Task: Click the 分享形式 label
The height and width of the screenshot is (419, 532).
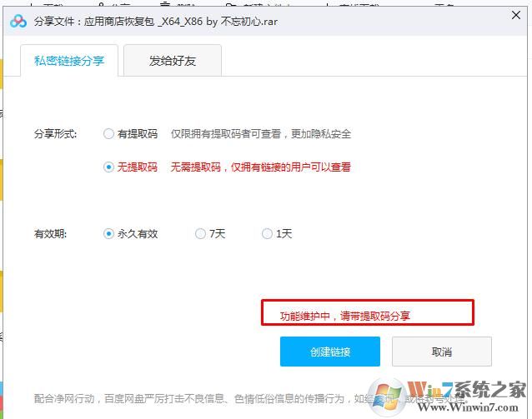Action: click(x=55, y=134)
